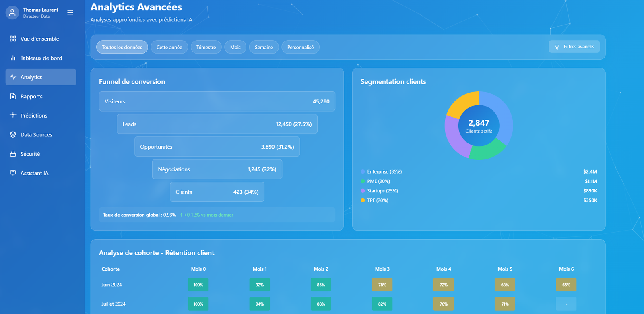Viewport: 644px width, 314px height.
Task: Click the Data Sources layers icon
Action: pyautogui.click(x=13, y=134)
